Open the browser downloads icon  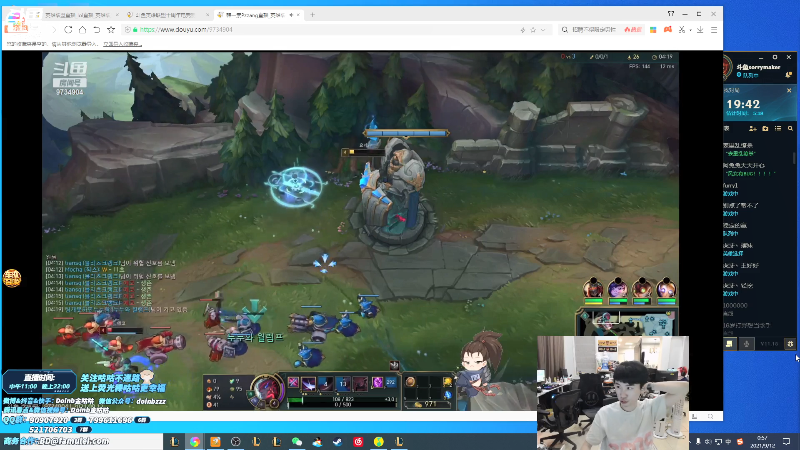[700, 30]
